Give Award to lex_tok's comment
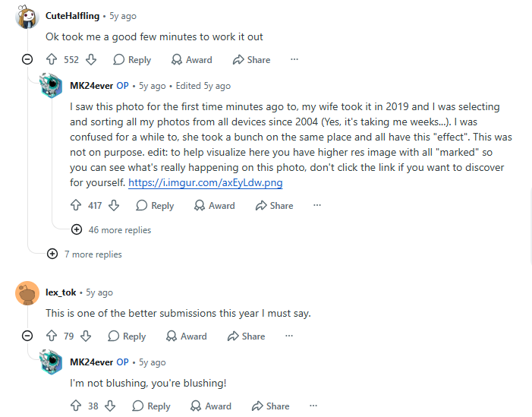 pyautogui.click(x=186, y=336)
